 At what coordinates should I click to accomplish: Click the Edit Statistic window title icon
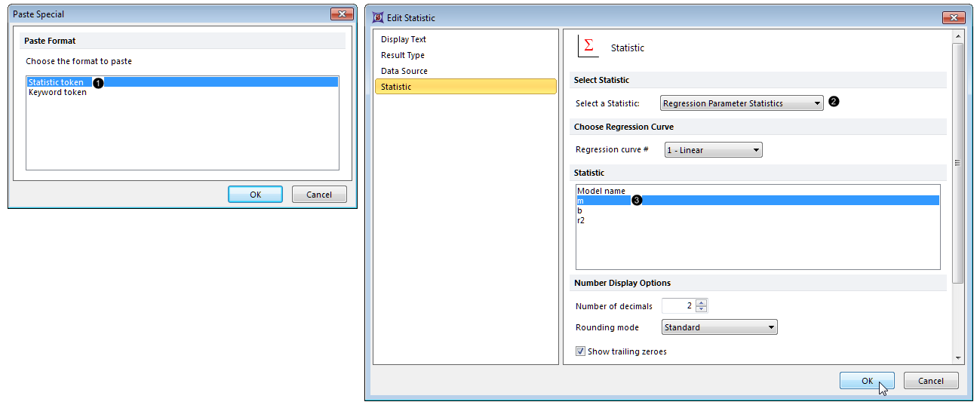[378, 17]
